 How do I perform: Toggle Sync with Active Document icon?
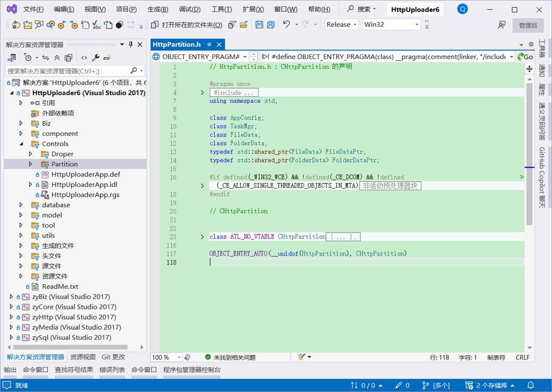[46, 58]
